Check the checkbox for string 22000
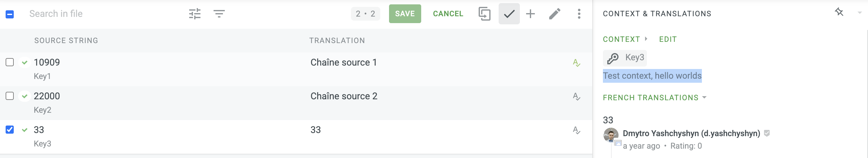This screenshot has height=158, width=868. point(10,96)
